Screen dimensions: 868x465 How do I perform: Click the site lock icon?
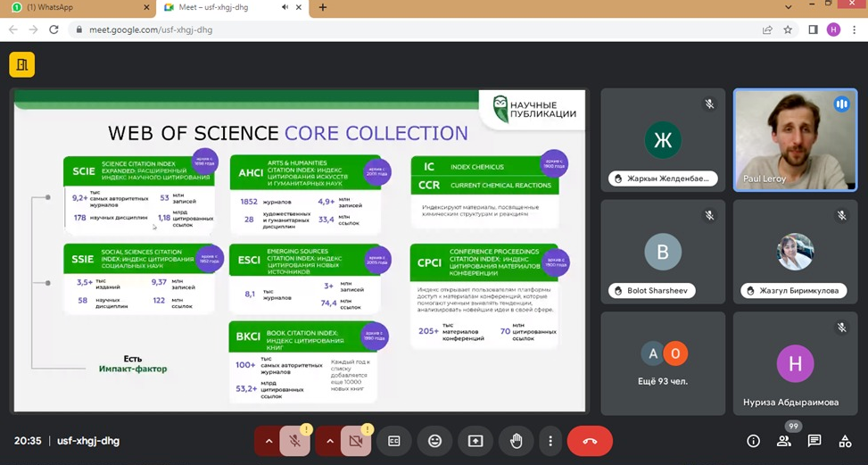[79, 29]
